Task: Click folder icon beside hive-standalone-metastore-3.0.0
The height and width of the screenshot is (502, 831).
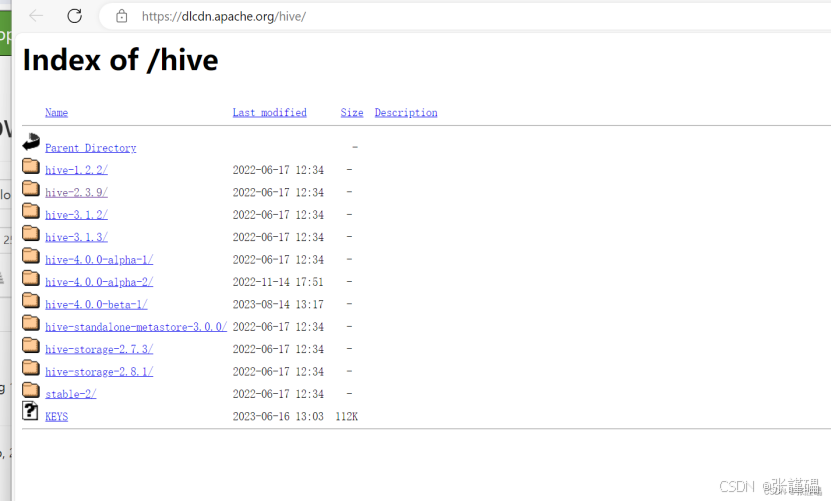Action: (31, 322)
